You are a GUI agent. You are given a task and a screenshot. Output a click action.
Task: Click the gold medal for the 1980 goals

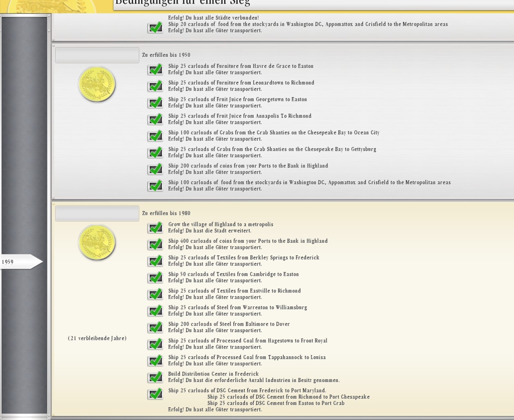point(97,243)
